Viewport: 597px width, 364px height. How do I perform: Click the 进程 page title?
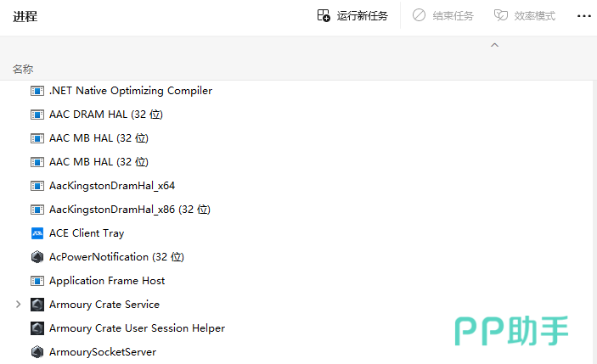point(25,16)
